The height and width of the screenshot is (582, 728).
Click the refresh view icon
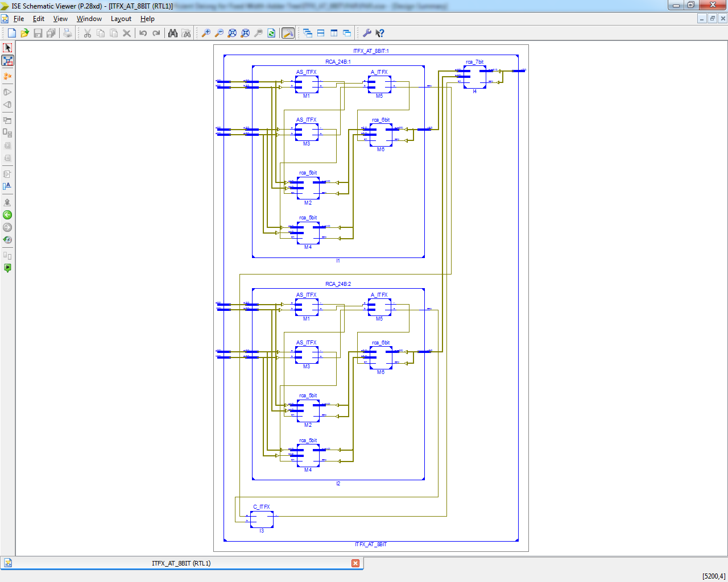click(271, 33)
